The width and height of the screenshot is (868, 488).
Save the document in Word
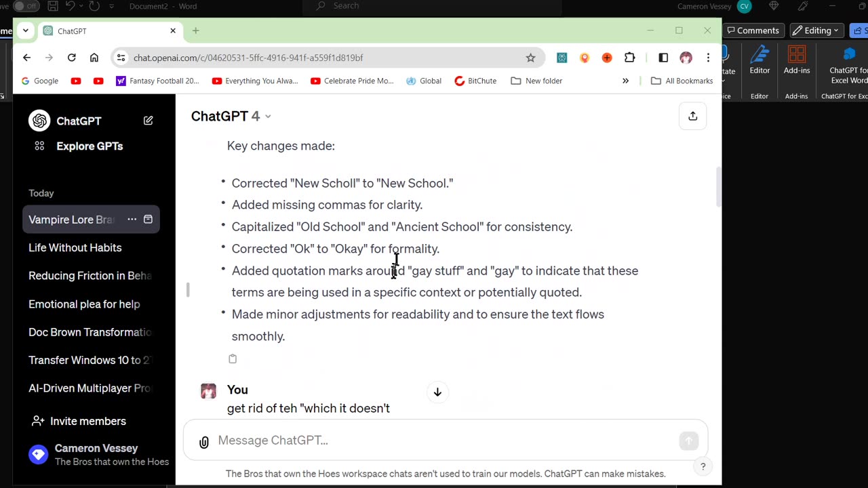[53, 6]
